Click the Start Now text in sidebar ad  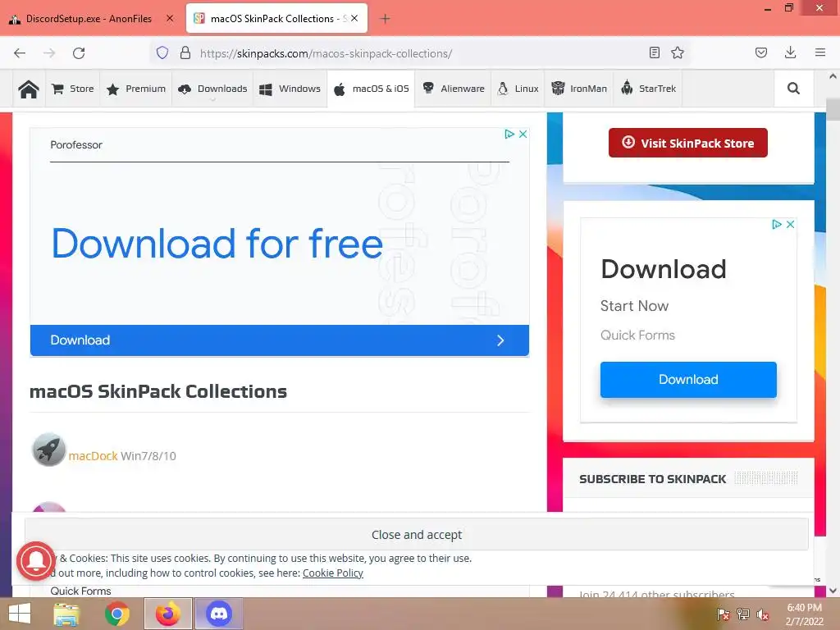tap(634, 306)
